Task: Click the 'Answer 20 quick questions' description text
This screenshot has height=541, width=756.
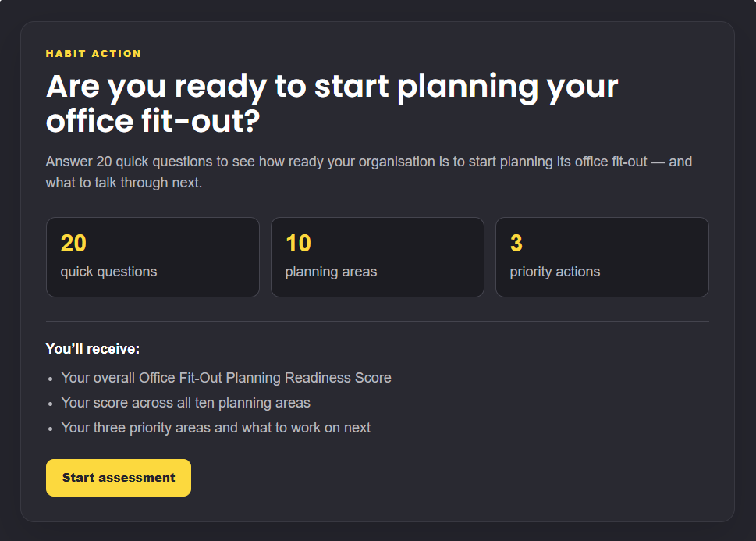Action: (369, 172)
